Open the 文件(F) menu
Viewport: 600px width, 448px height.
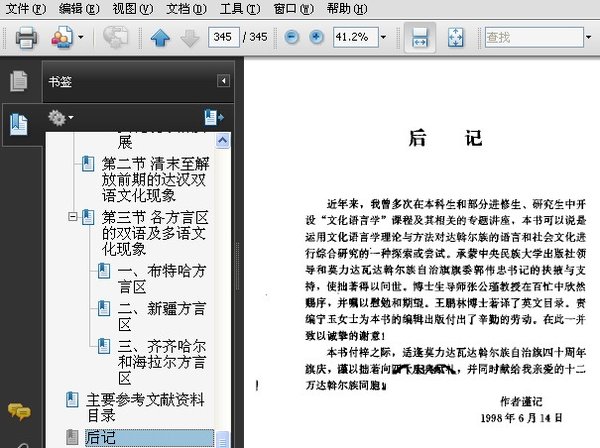(x=26, y=8)
